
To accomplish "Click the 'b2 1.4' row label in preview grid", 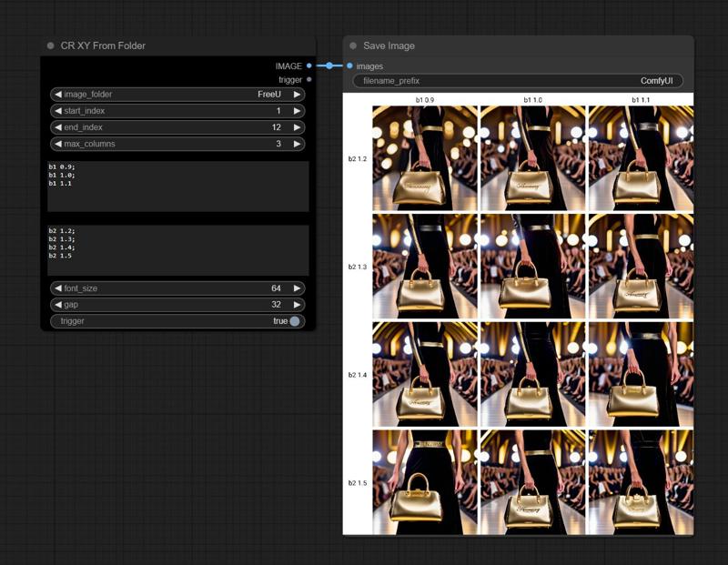I will coord(358,375).
